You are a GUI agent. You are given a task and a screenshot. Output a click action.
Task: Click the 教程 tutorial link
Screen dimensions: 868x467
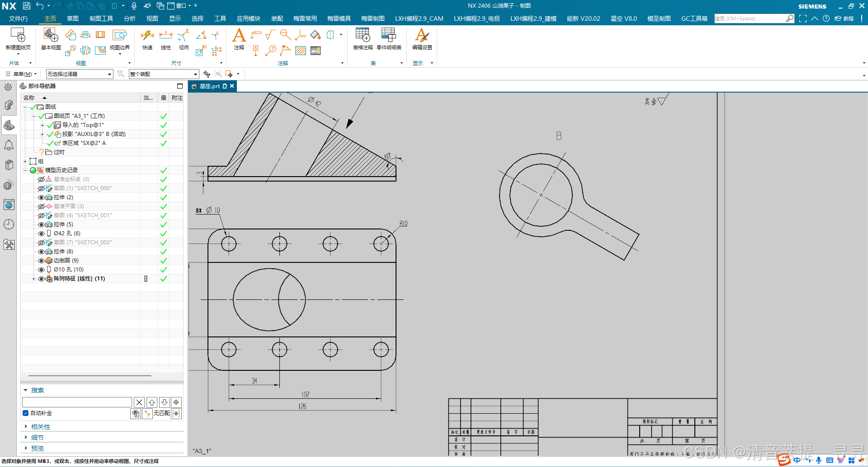tap(844, 19)
